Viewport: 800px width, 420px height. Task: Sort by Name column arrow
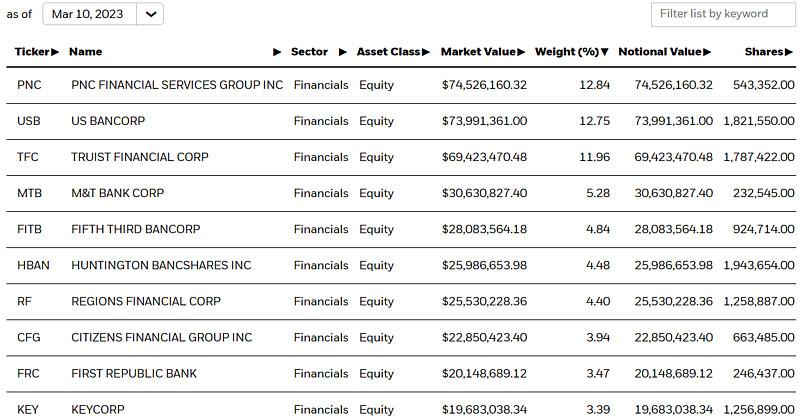(x=277, y=52)
